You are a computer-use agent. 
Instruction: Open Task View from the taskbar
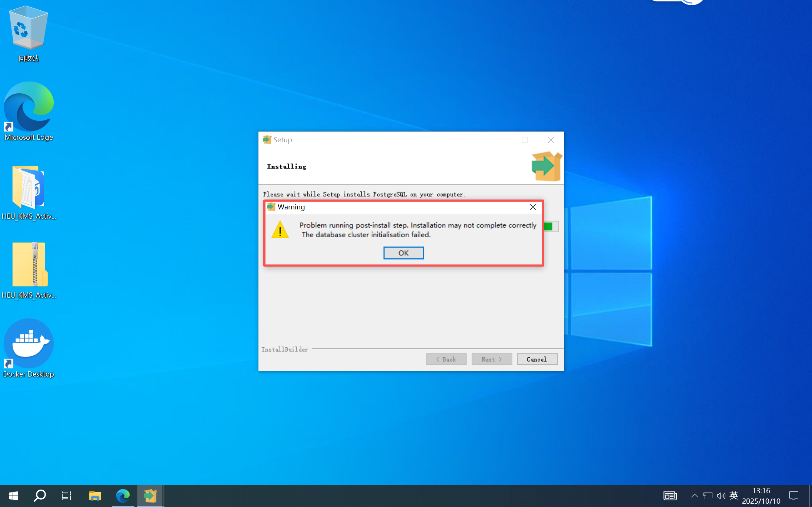click(67, 496)
